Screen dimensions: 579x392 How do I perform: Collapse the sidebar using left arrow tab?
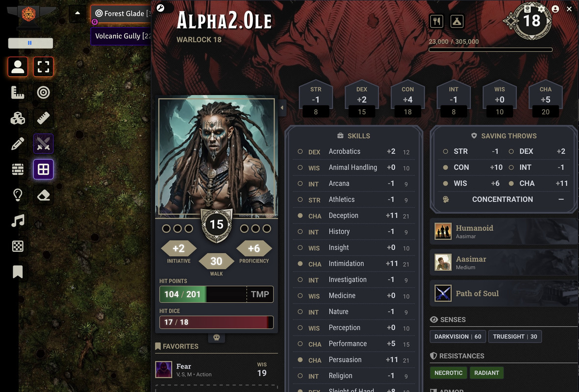[282, 108]
